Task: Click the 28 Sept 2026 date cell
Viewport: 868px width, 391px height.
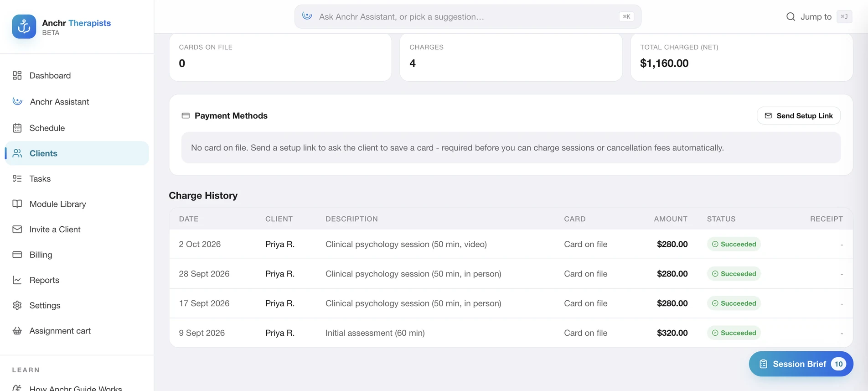Action: point(204,274)
